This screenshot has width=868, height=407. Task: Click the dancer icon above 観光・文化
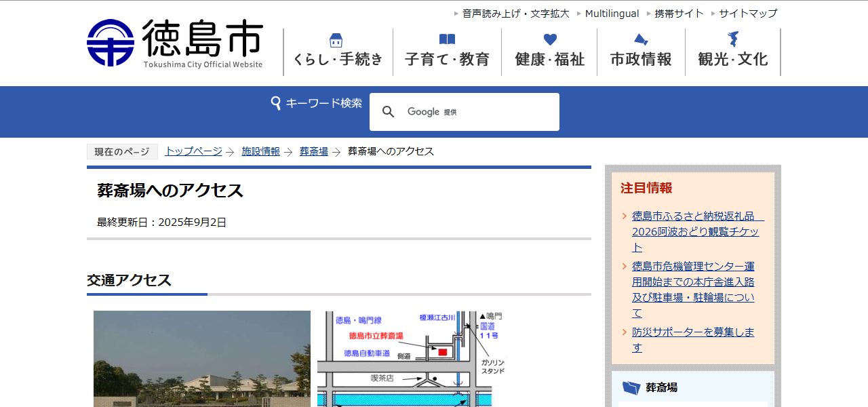[x=733, y=39]
